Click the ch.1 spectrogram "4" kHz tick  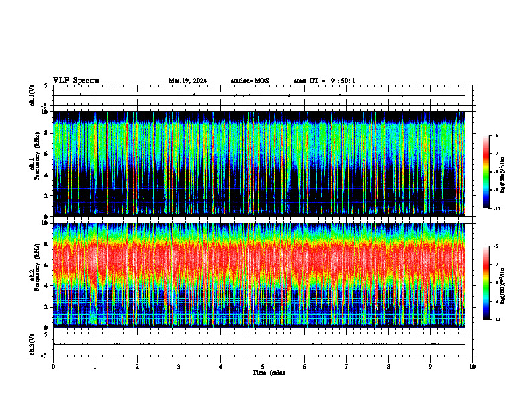[46, 175]
